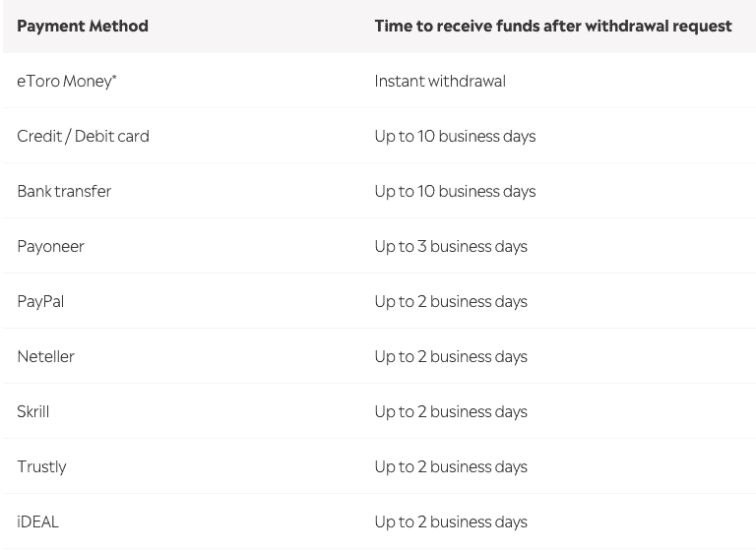Select the iDEAL cell

coord(37,522)
